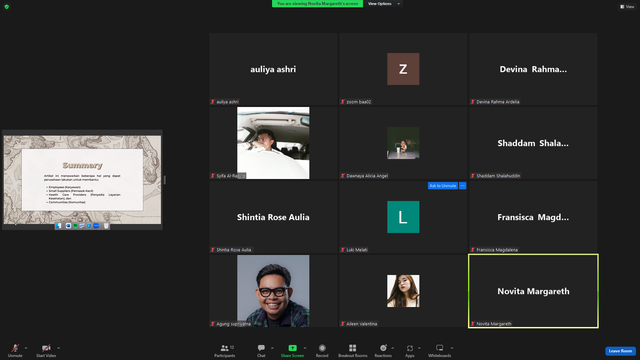Click the Start Video camera icon
The width and height of the screenshot is (640, 360).
(x=46, y=348)
